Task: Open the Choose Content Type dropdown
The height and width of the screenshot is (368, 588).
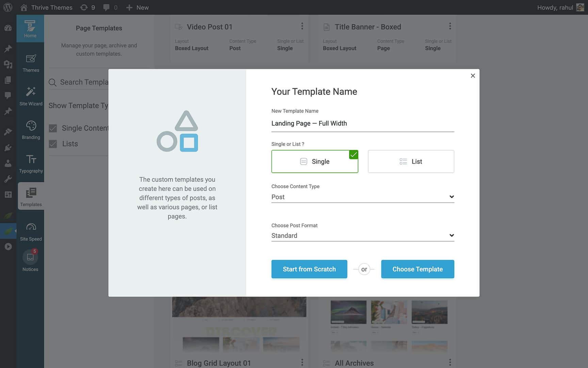Action: [362, 197]
